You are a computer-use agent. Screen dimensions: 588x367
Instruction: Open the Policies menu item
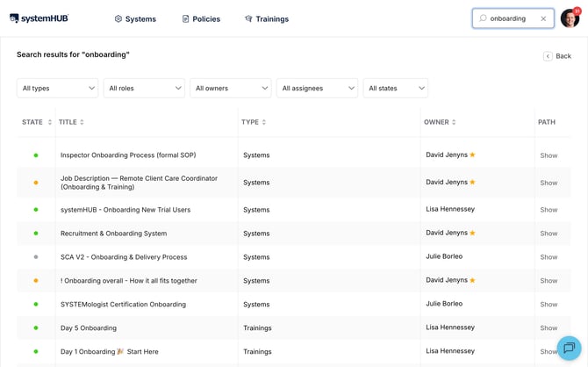pyautogui.click(x=201, y=18)
